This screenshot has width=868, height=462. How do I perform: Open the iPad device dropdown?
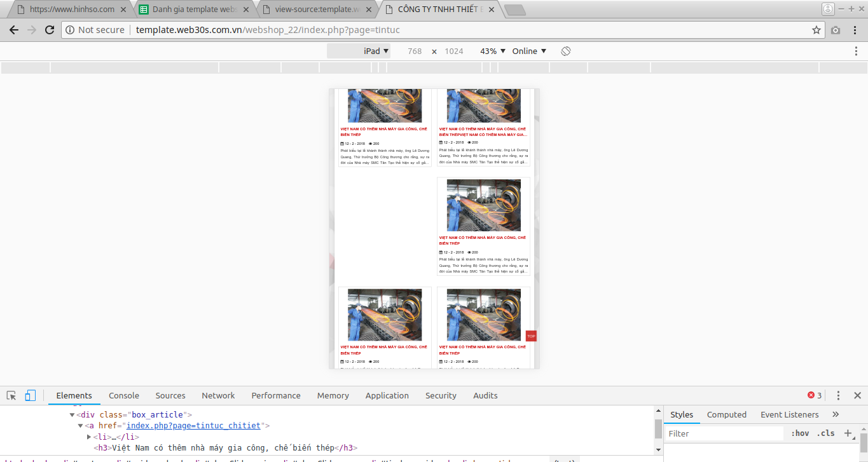click(x=376, y=51)
